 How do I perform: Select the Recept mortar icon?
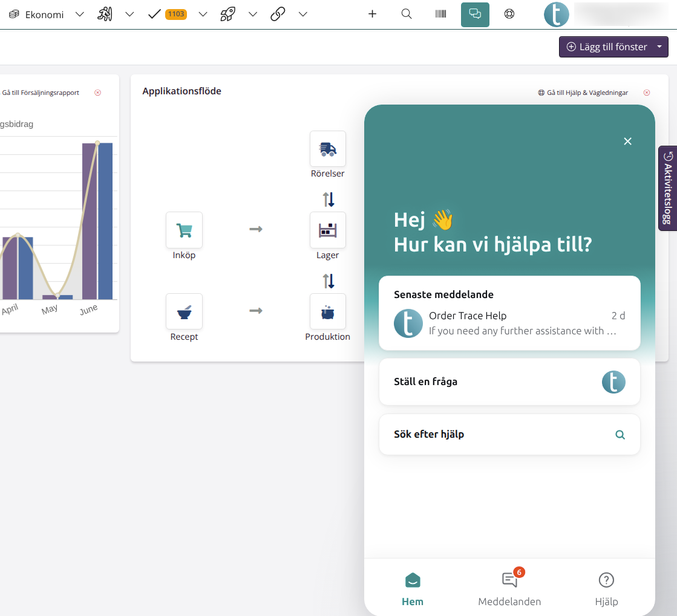click(184, 311)
